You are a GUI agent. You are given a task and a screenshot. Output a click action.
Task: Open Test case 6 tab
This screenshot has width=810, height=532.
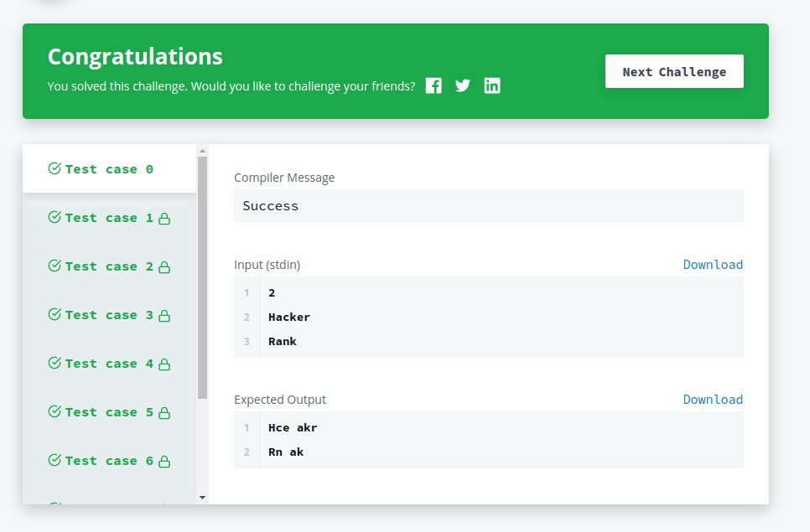click(110, 460)
